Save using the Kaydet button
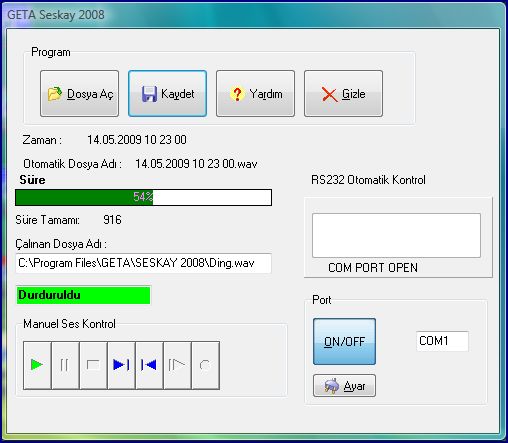This screenshot has width=508, height=443. point(167,94)
